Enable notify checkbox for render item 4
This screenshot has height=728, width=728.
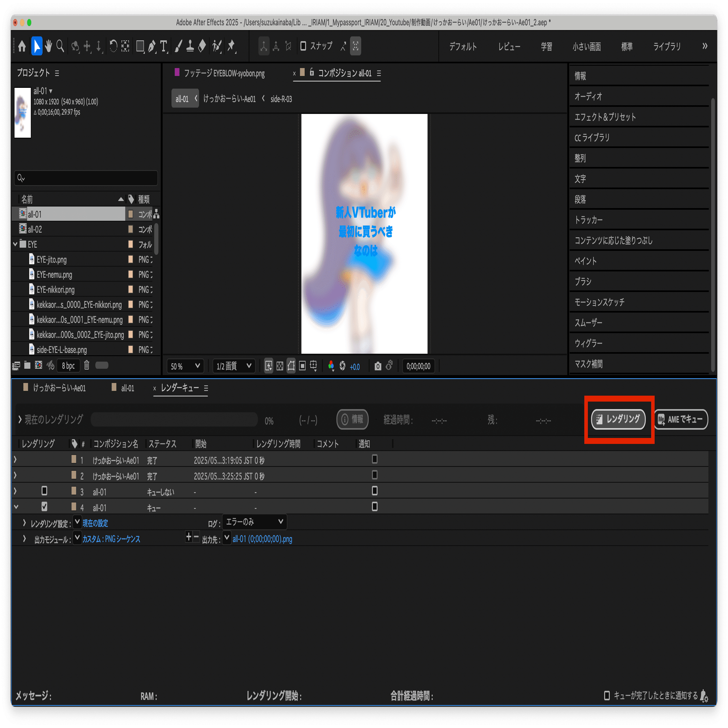coord(375,506)
